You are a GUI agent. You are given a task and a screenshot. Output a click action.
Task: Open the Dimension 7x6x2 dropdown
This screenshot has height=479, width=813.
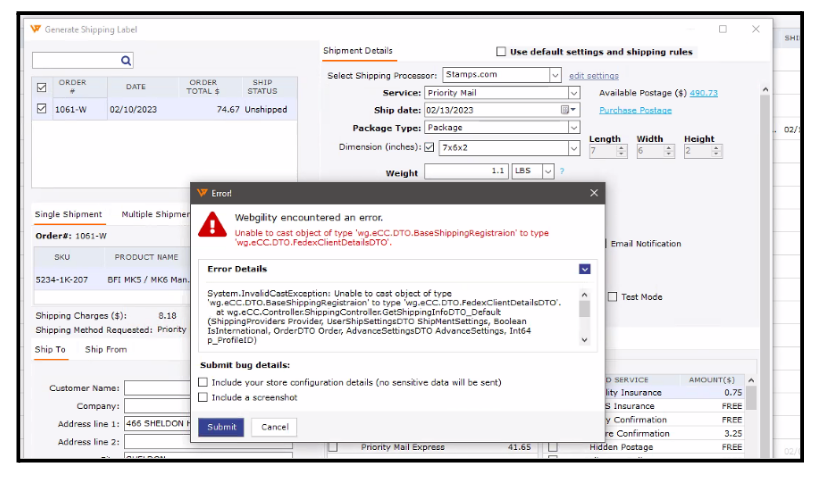point(573,148)
